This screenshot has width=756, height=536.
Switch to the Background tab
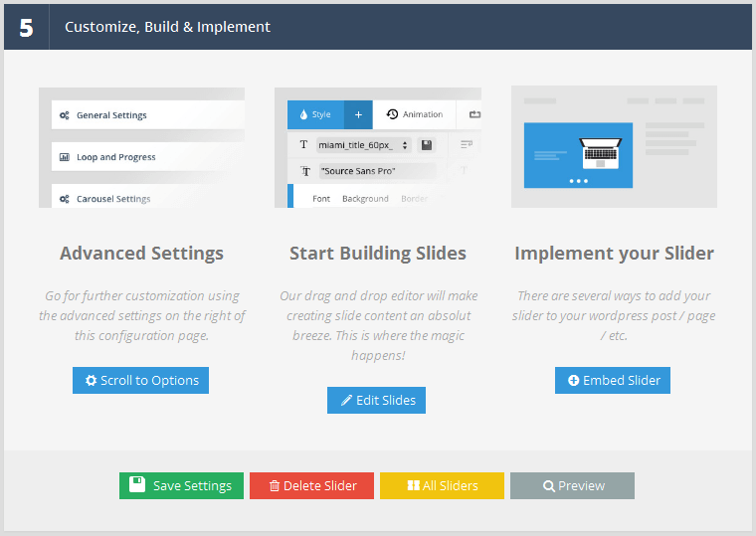(365, 199)
